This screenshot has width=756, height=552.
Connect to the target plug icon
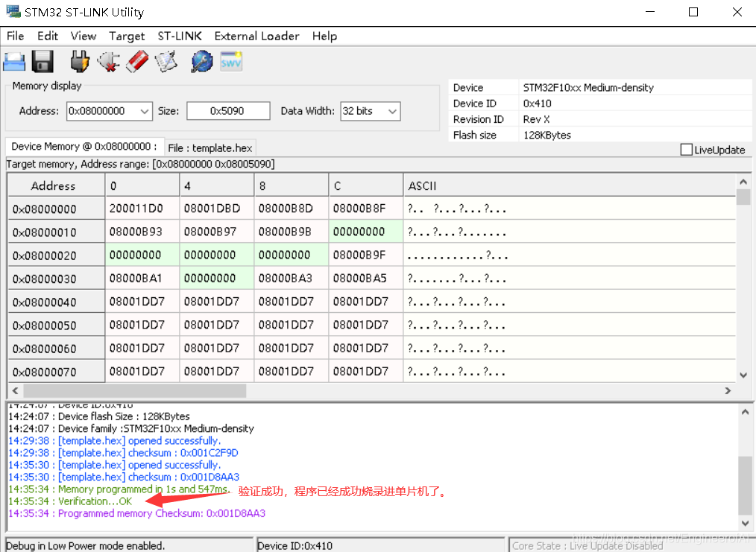click(x=80, y=62)
